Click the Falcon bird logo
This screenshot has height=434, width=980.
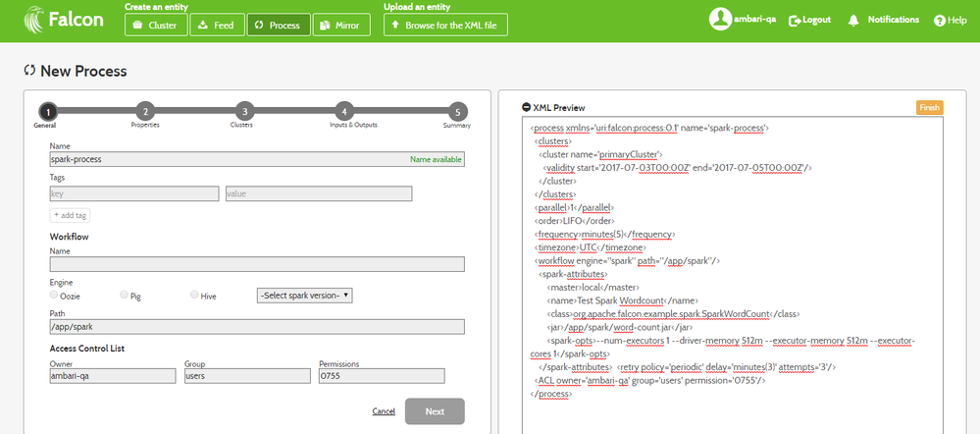point(33,21)
